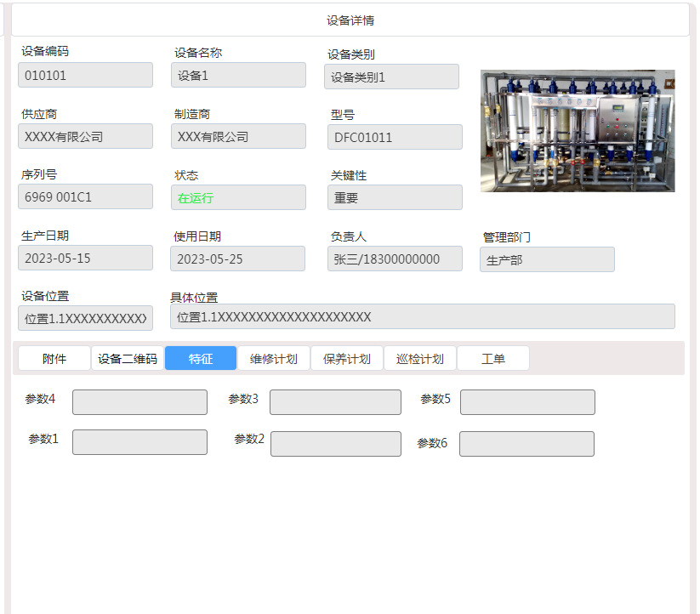Click the 生产日期 field 2023-05-15
This screenshot has height=614, width=700.
[x=85, y=258]
